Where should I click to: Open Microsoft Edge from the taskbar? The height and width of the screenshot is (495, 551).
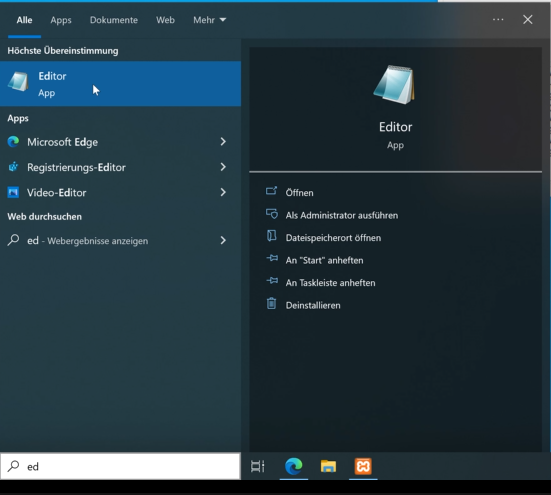[293, 467]
